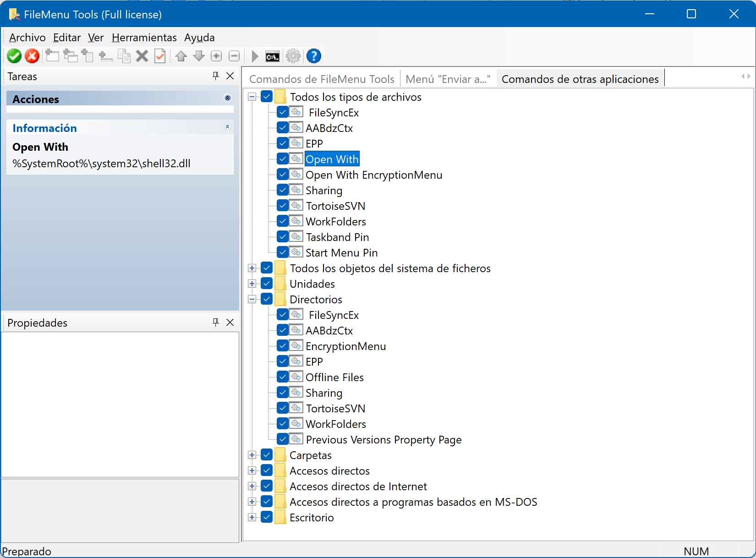The width and height of the screenshot is (756, 558).
Task: Collapse the Acciones section chevron
Action: pyautogui.click(x=228, y=98)
